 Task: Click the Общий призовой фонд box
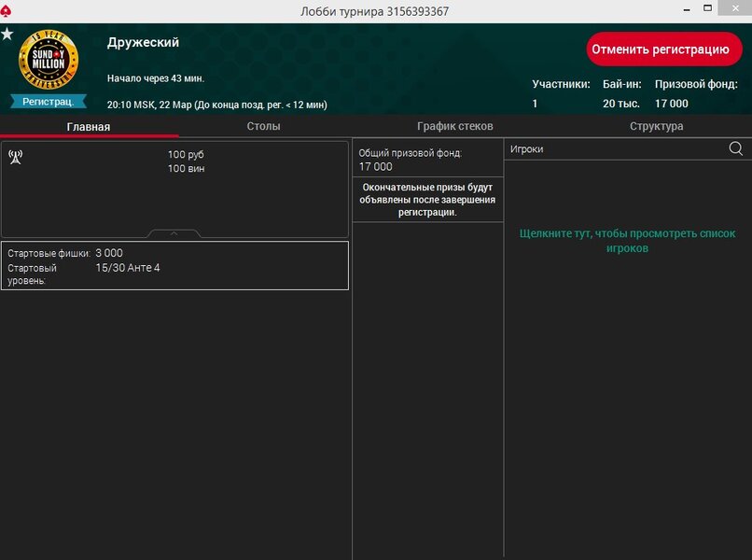(427, 160)
